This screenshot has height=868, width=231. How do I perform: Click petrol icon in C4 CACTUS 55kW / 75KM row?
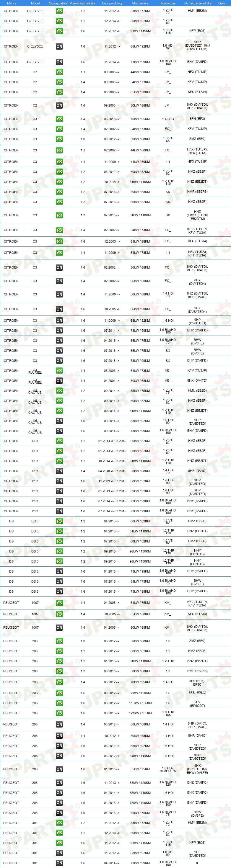59,391
